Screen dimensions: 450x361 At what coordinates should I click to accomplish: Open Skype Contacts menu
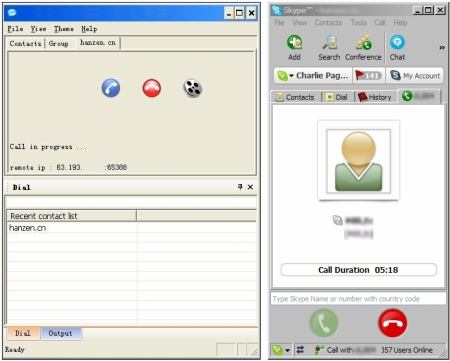click(328, 23)
